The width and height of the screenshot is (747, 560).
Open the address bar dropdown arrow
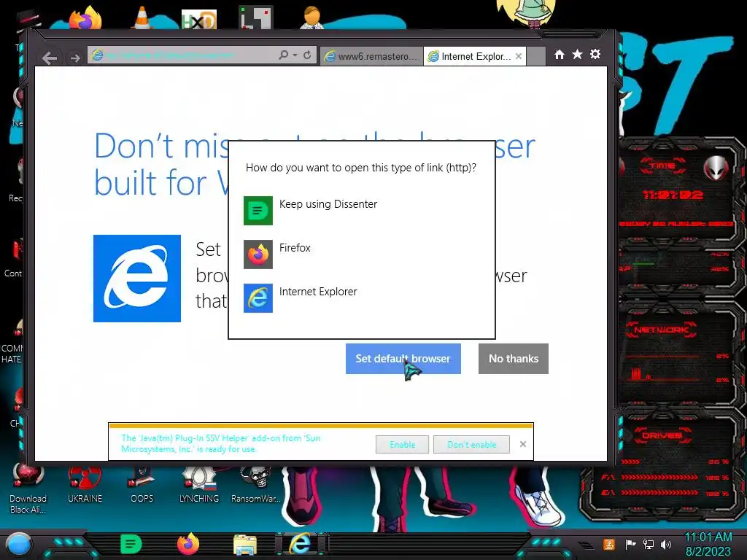tap(295, 55)
